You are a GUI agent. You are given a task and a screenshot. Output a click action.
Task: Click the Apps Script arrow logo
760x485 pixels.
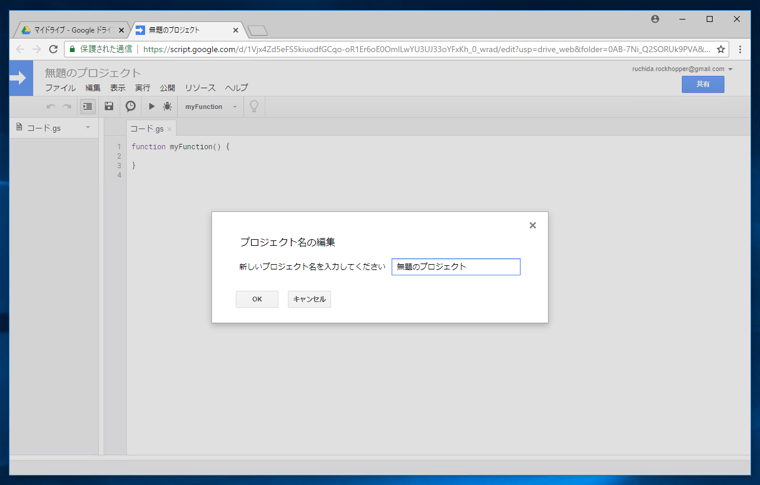[21, 78]
